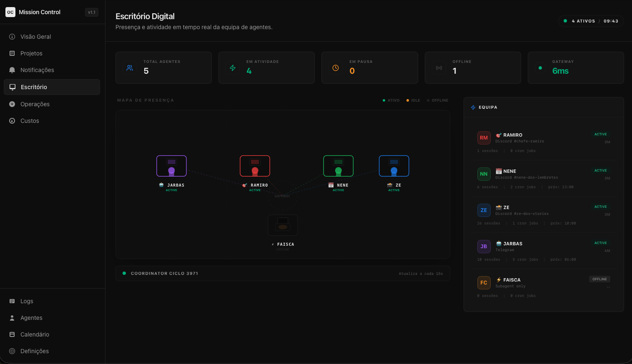
Task: Click the ZE avatar in Equipa
Action: point(484,210)
